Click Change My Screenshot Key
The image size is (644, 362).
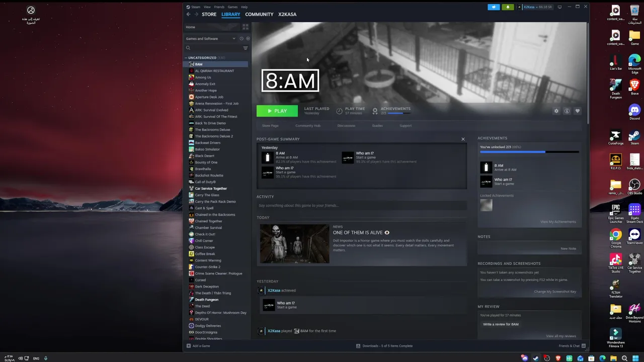tap(555, 292)
